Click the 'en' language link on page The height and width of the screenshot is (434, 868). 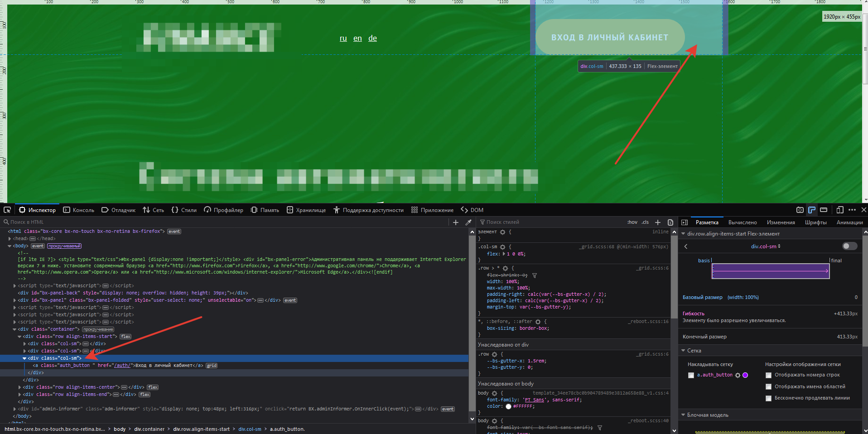[357, 38]
